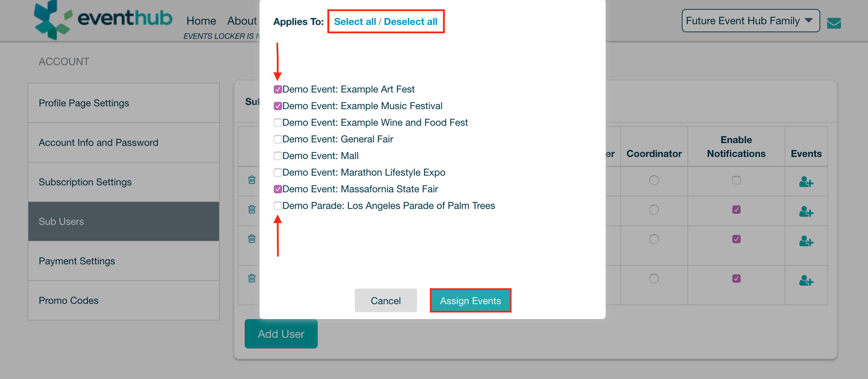Click the Select all link
The height and width of the screenshot is (379, 868).
pos(355,21)
